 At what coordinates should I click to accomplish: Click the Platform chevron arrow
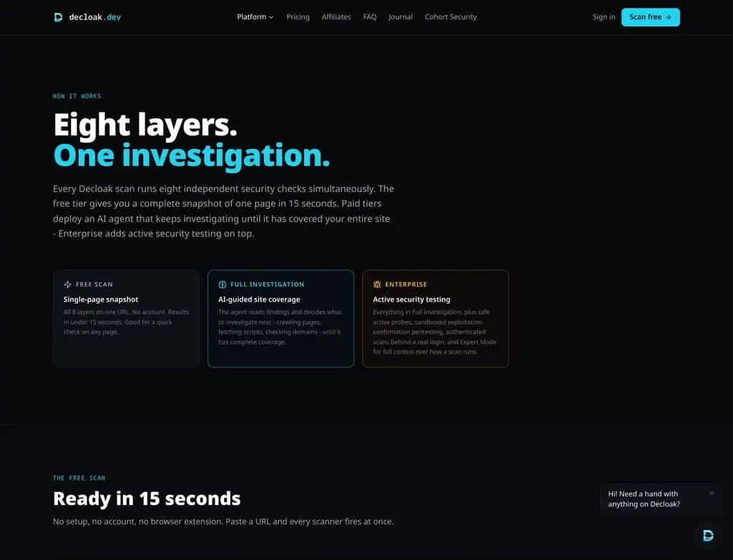click(x=271, y=17)
